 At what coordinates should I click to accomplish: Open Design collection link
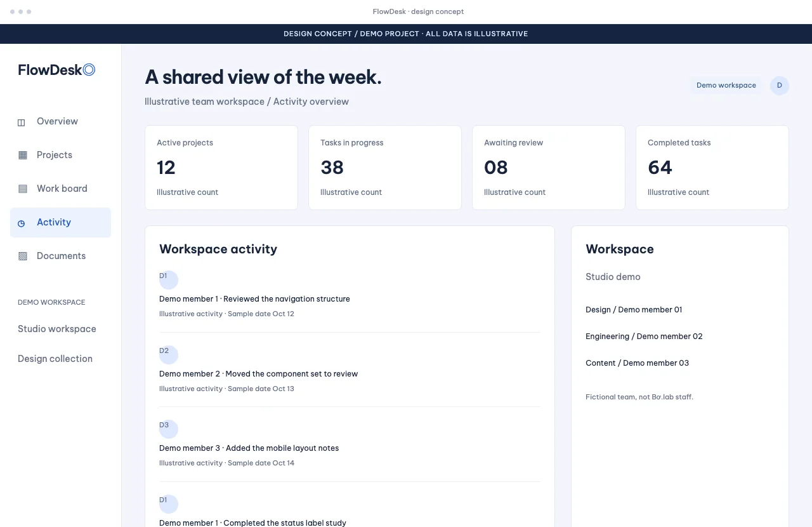coord(55,359)
